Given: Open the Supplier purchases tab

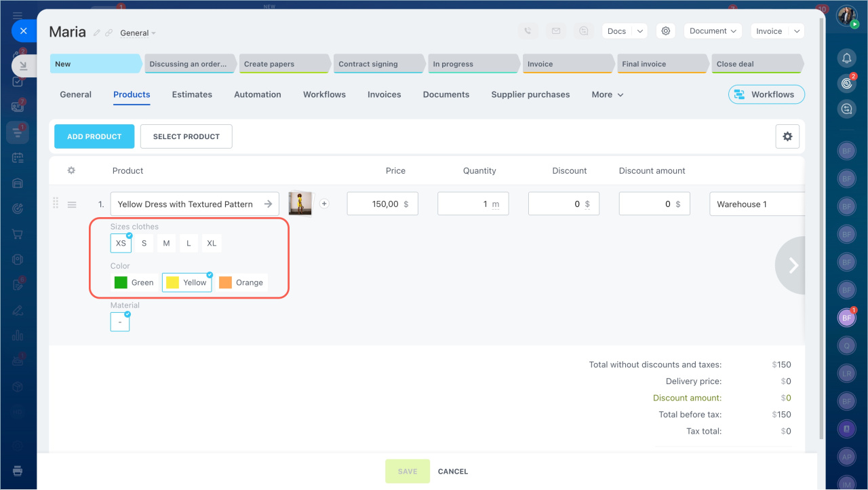Looking at the screenshot, I should [x=530, y=95].
